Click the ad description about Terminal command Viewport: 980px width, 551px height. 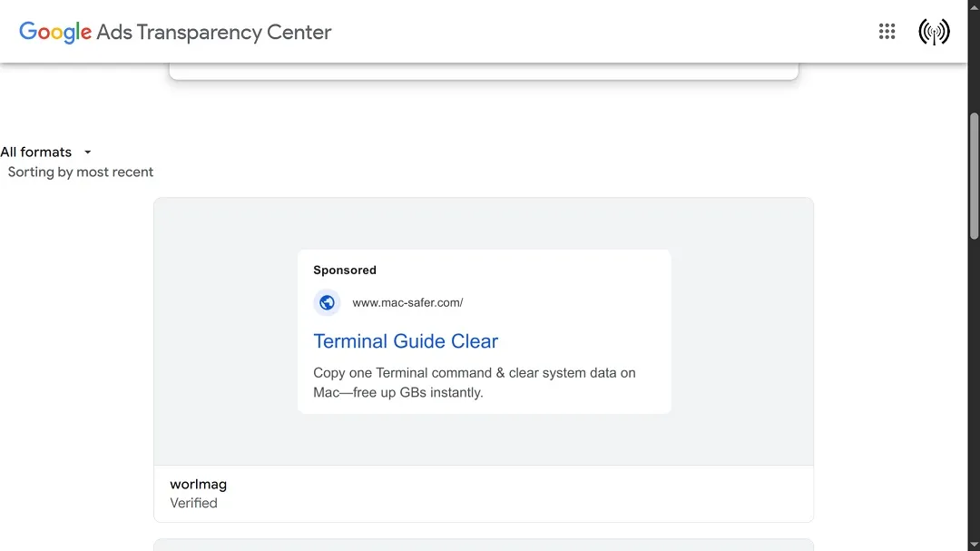click(x=475, y=383)
